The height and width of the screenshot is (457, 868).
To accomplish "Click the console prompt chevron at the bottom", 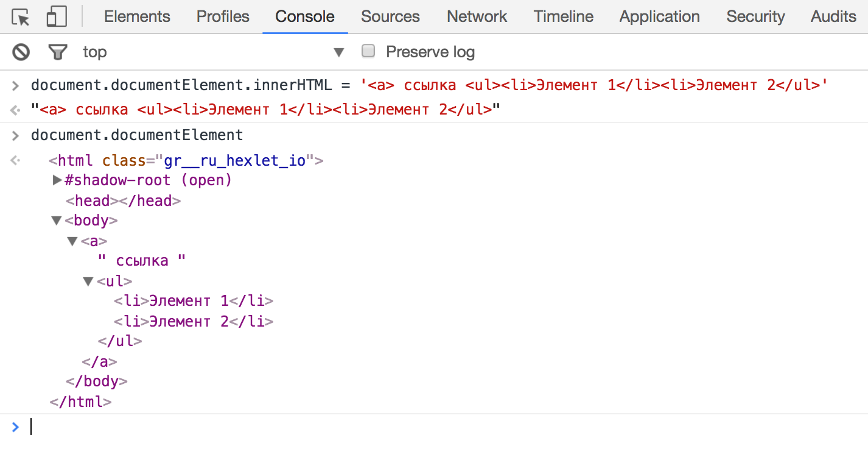I will tap(15, 427).
